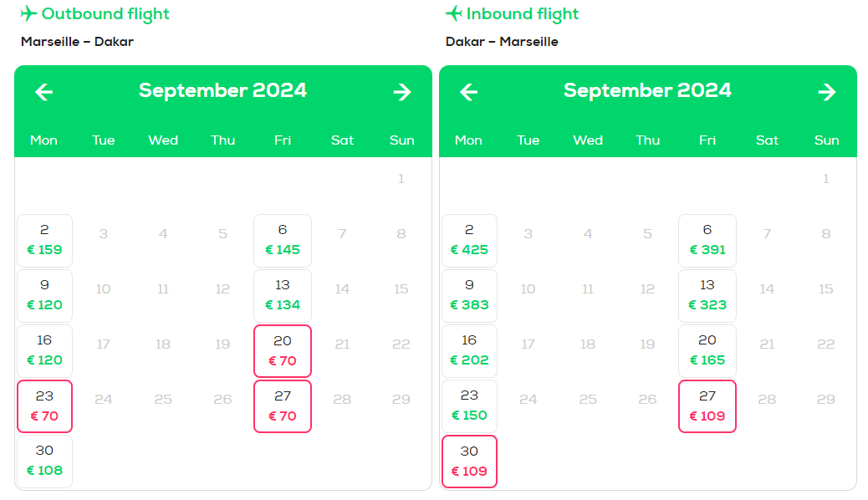Choose outbound September 27 for €70
This screenshot has height=500, width=868.
coord(283,406)
